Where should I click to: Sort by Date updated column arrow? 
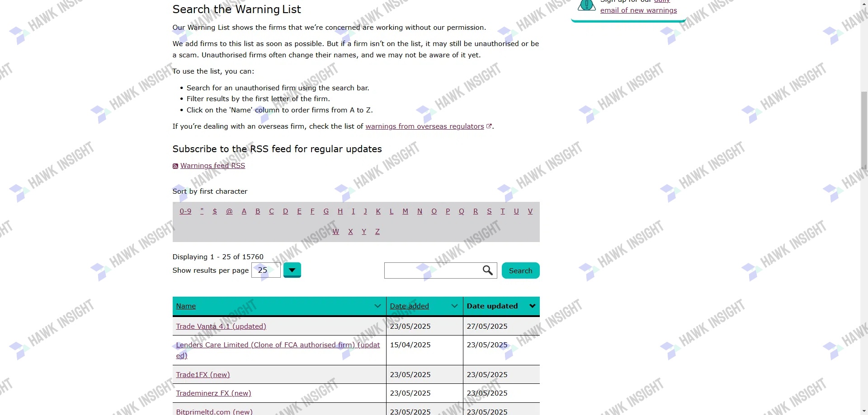533,306
